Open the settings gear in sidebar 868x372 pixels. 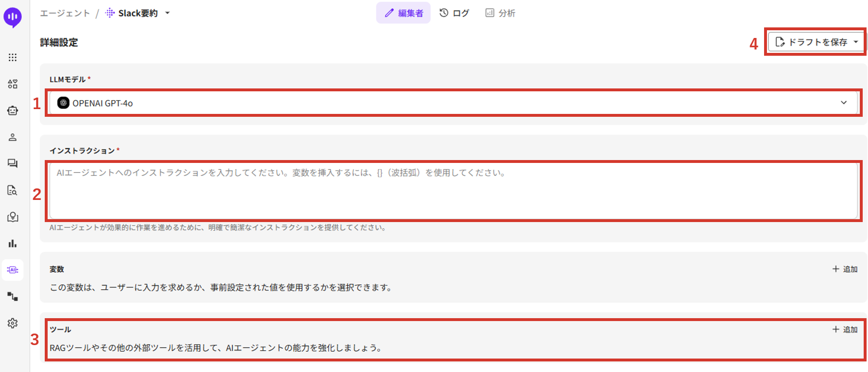[13, 323]
